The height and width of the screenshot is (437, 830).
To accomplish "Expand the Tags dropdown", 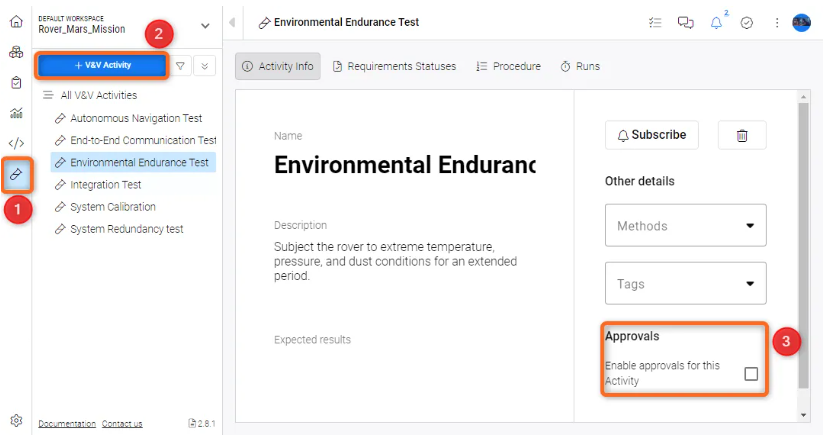I will tap(685, 284).
